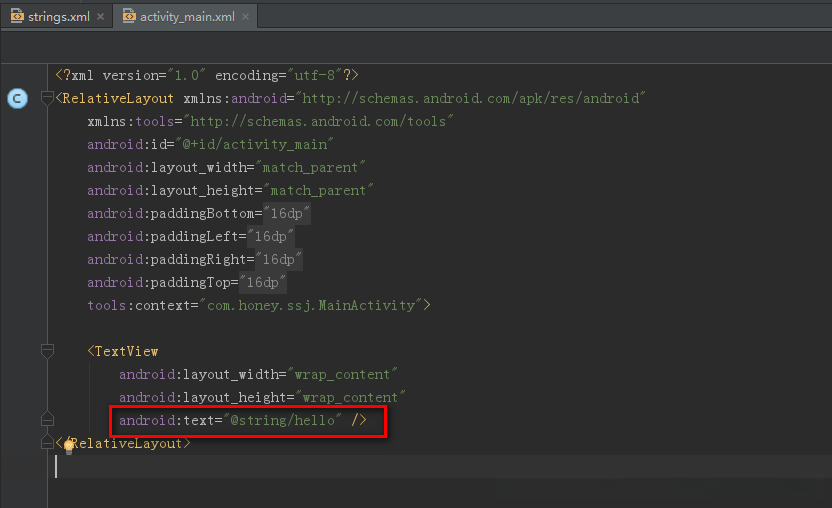Click the paddingBottom 16dp value
The width and height of the screenshot is (832, 508).
point(287,213)
